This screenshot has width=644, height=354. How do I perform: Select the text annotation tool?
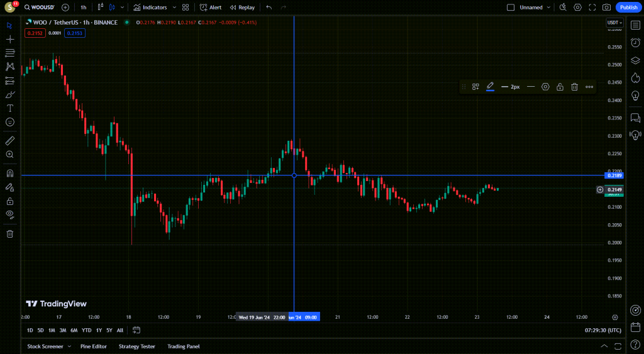(10, 108)
